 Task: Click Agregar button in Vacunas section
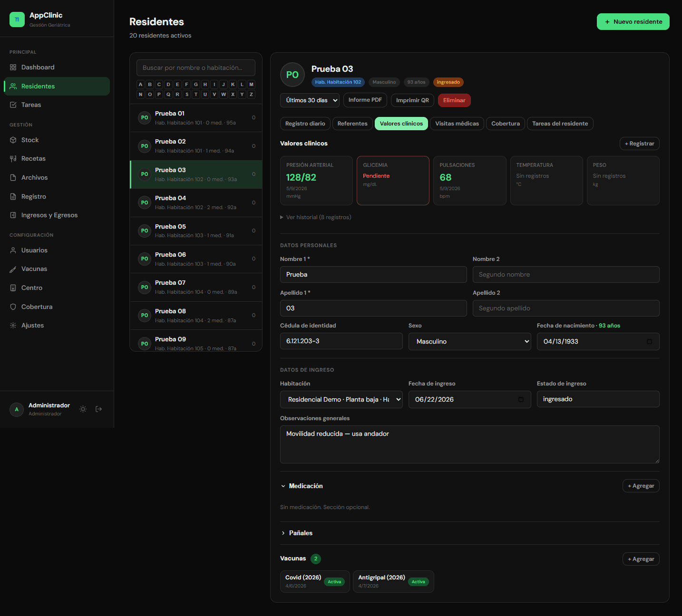tap(641, 559)
